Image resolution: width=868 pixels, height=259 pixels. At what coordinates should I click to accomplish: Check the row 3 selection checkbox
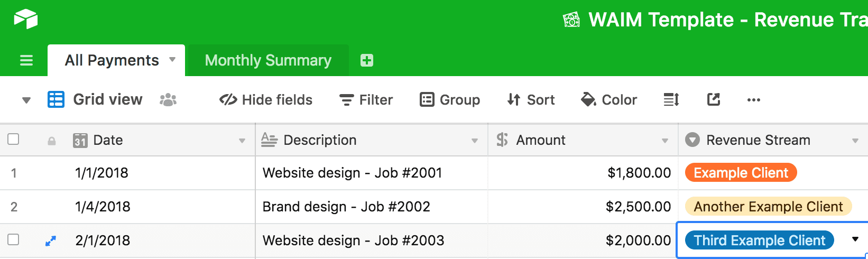point(14,240)
